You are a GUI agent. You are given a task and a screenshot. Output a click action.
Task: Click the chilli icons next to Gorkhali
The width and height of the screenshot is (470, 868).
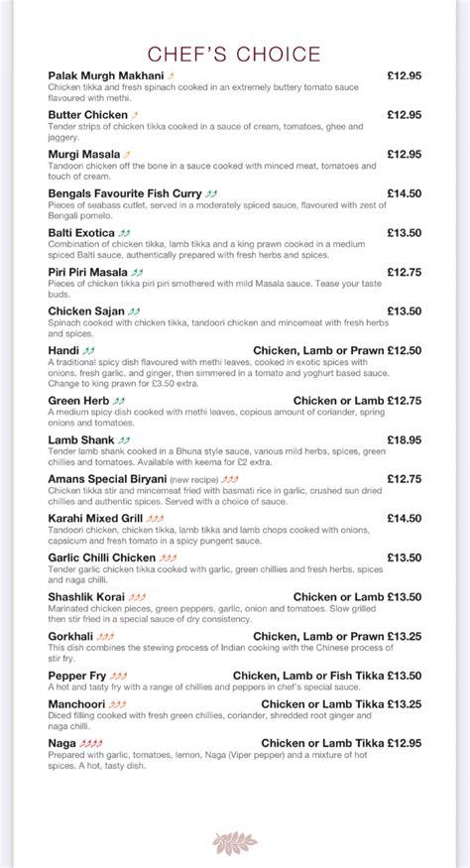coord(105,637)
